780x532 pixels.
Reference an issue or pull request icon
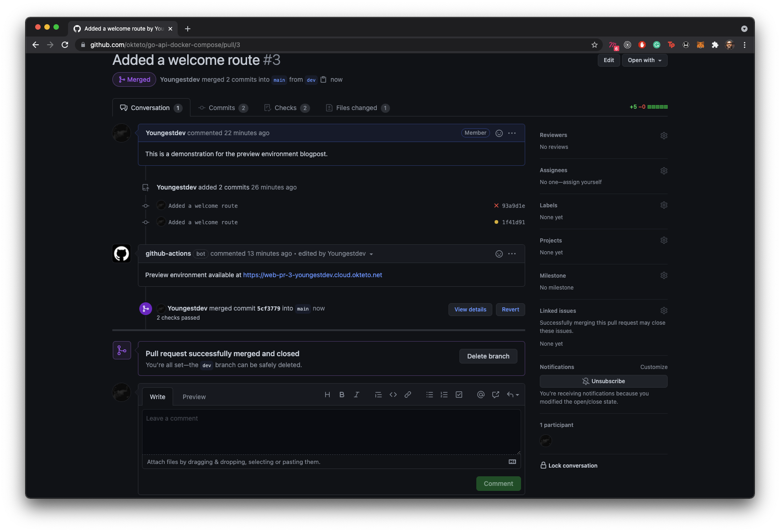495,395
